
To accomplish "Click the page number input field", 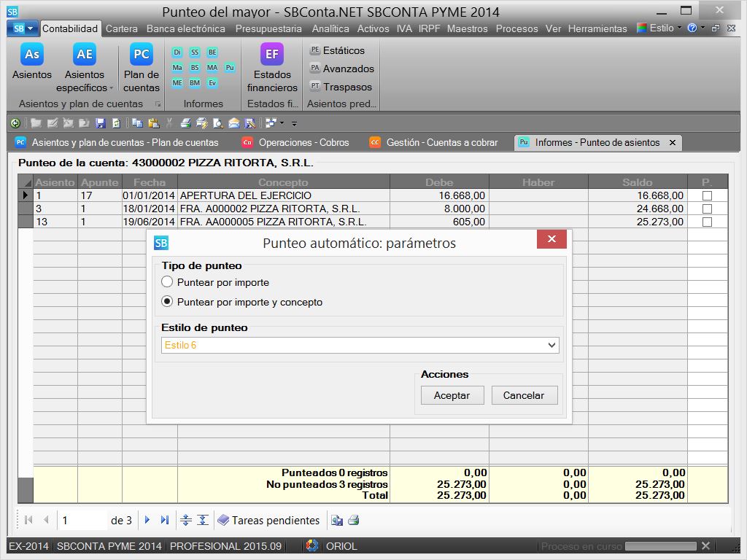I will 82,520.
